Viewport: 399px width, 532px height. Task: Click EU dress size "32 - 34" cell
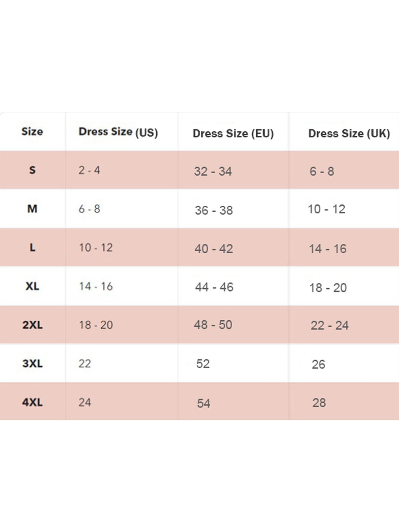point(213,172)
